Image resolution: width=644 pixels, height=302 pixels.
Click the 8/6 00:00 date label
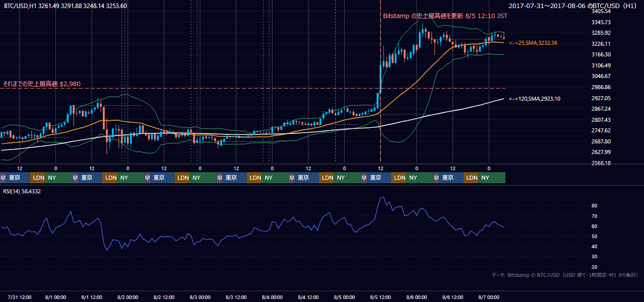(417, 297)
